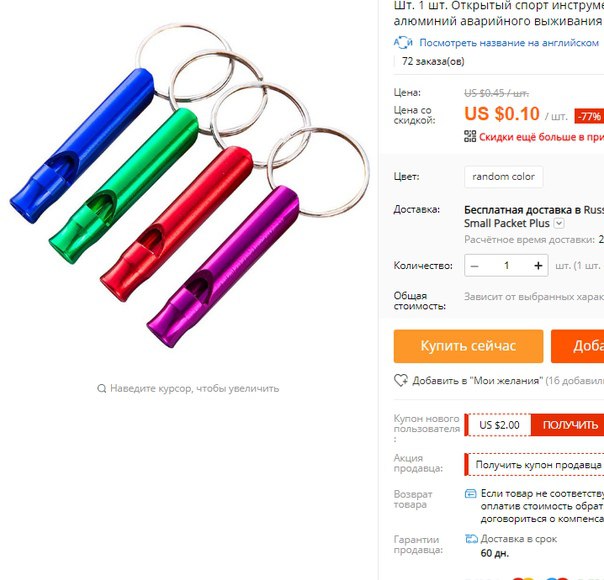Select the random color option
604x580 pixels.
(x=503, y=177)
